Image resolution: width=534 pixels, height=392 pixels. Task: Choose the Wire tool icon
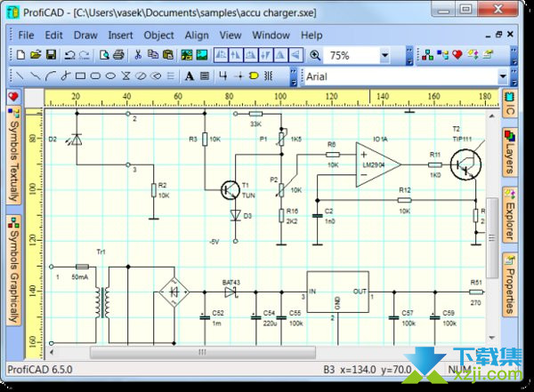pos(223,76)
